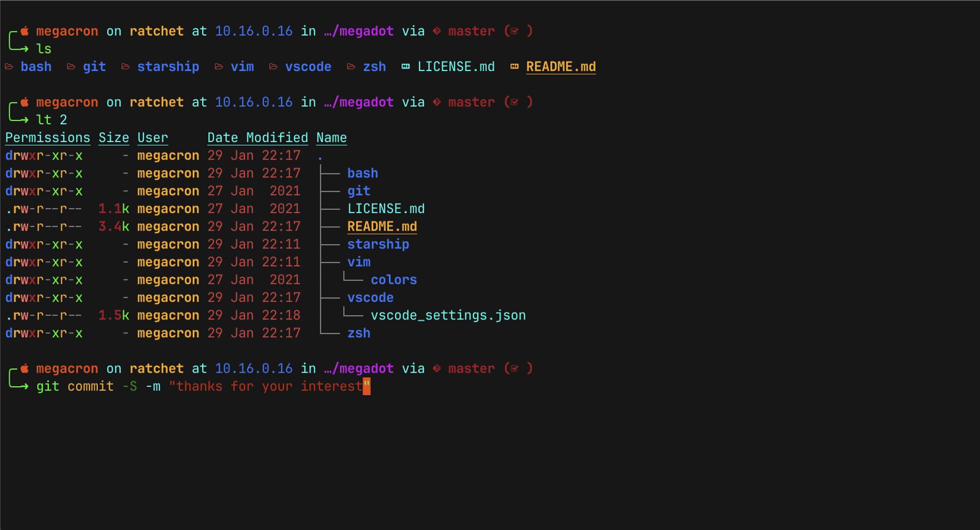This screenshot has width=980, height=530.
Task: Click the orange text cursor after interest
Action: pos(367,386)
